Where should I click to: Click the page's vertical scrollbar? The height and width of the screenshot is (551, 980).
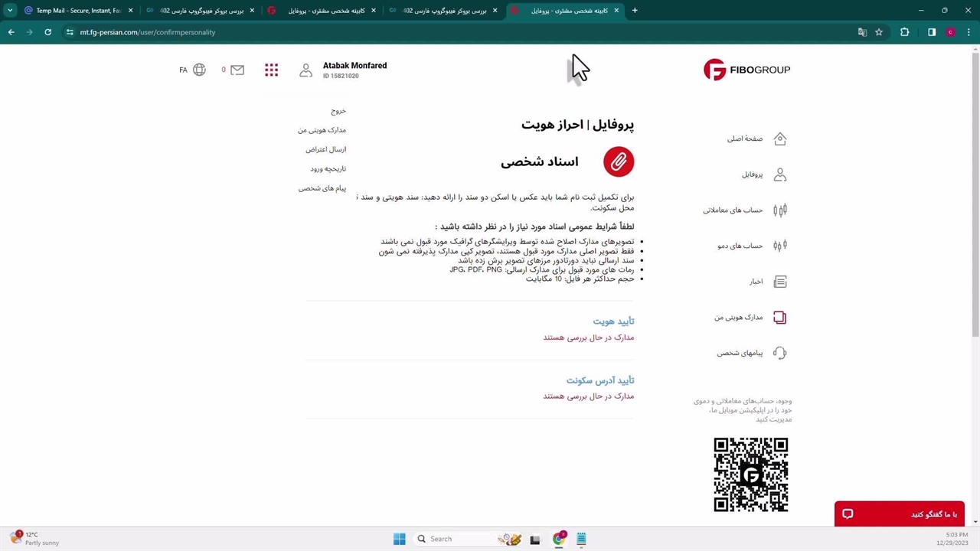[x=975, y=191]
